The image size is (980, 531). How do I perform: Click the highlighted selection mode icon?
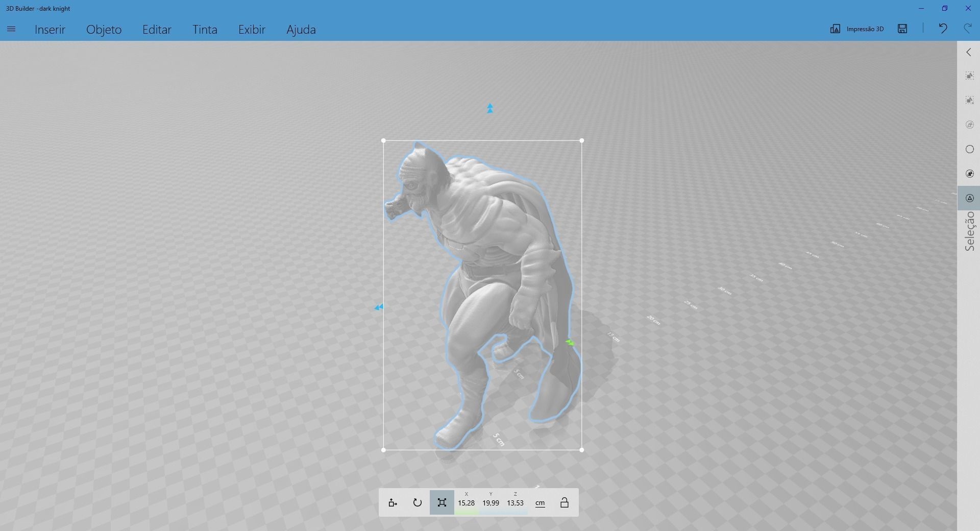(970, 198)
